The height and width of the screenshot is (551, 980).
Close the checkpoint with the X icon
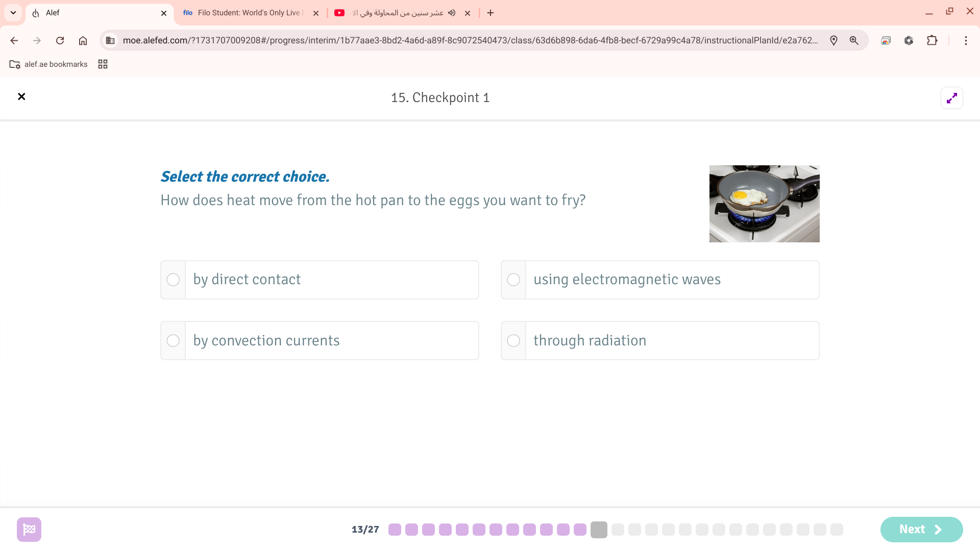tap(21, 96)
